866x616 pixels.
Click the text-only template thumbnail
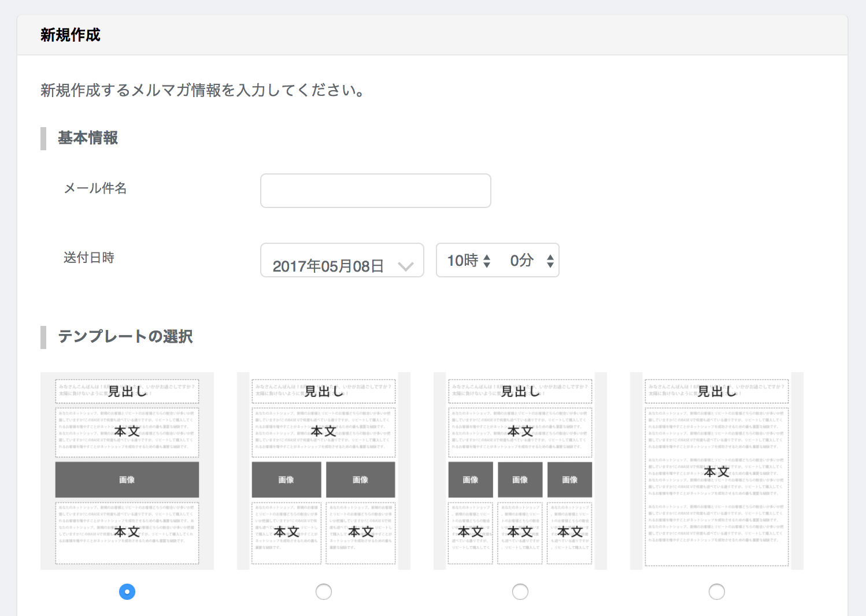[717, 471]
